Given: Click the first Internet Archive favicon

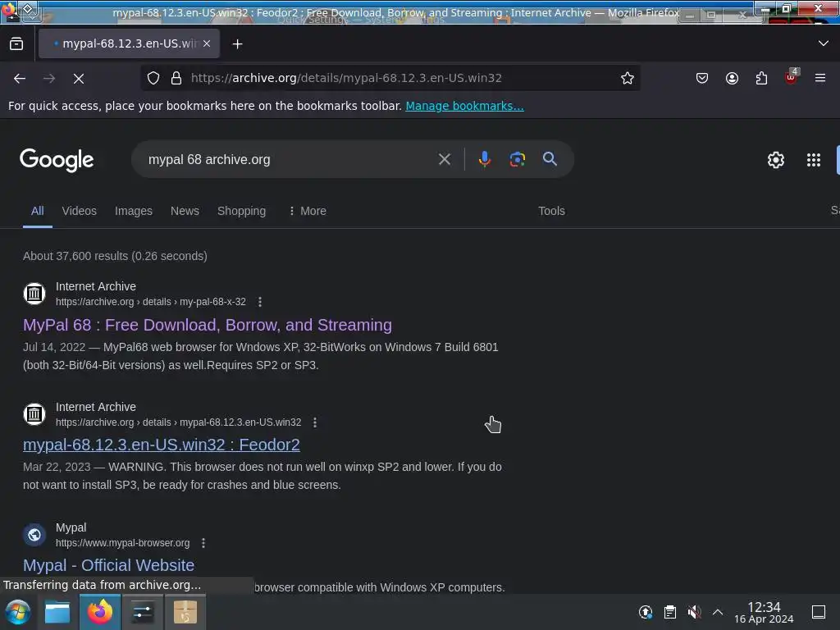Looking at the screenshot, I should click(x=34, y=294).
